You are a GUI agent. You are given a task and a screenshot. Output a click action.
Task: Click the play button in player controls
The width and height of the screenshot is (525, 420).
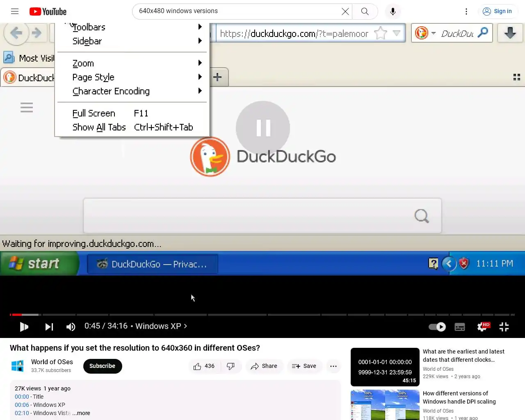point(24,326)
